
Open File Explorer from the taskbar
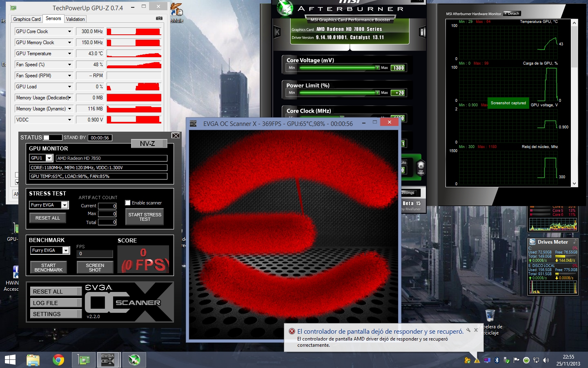33,360
